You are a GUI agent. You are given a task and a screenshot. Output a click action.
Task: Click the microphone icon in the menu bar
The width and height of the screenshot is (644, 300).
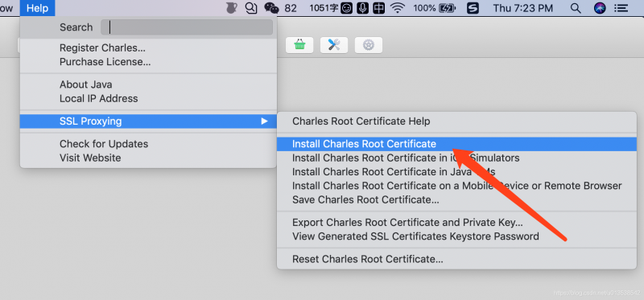click(362, 8)
